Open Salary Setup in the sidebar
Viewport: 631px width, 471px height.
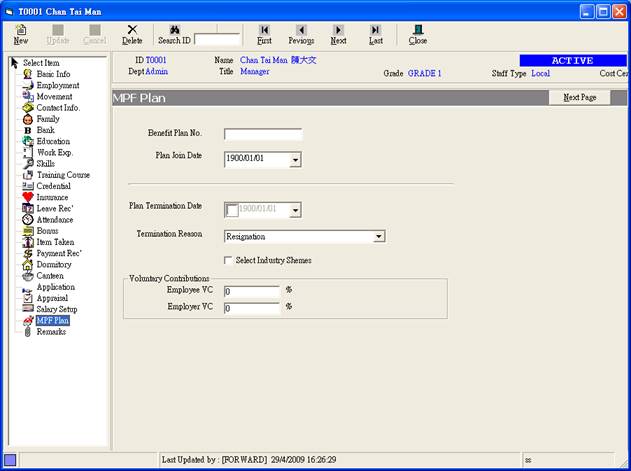pyautogui.click(x=56, y=310)
